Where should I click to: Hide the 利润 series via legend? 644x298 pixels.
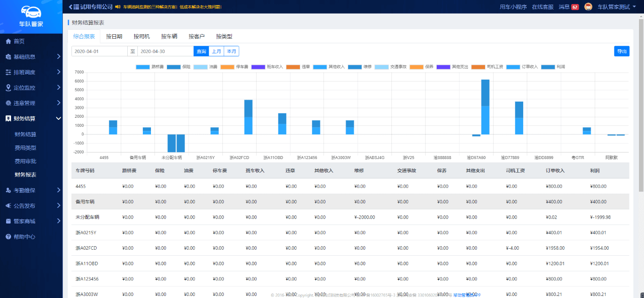pyautogui.click(x=548, y=67)
